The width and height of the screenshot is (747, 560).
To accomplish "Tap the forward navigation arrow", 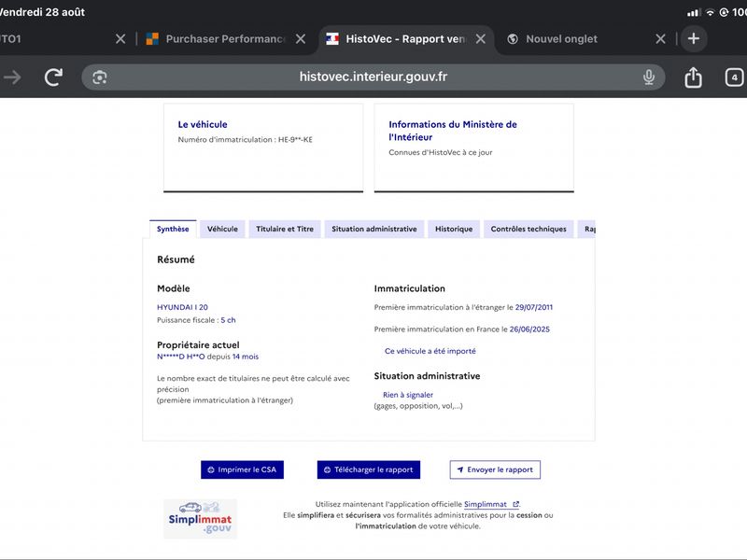I will pyautogui.click(x=12, y=77).
